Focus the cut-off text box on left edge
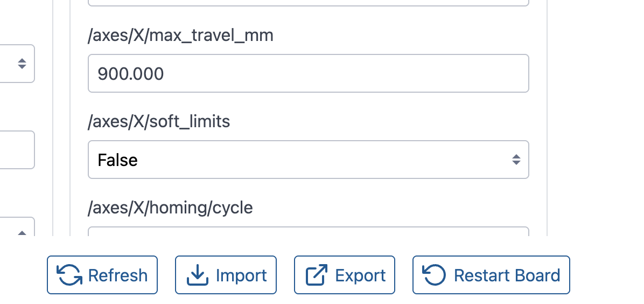The height and width of the screenshot is (304, 644). [16, 150]
